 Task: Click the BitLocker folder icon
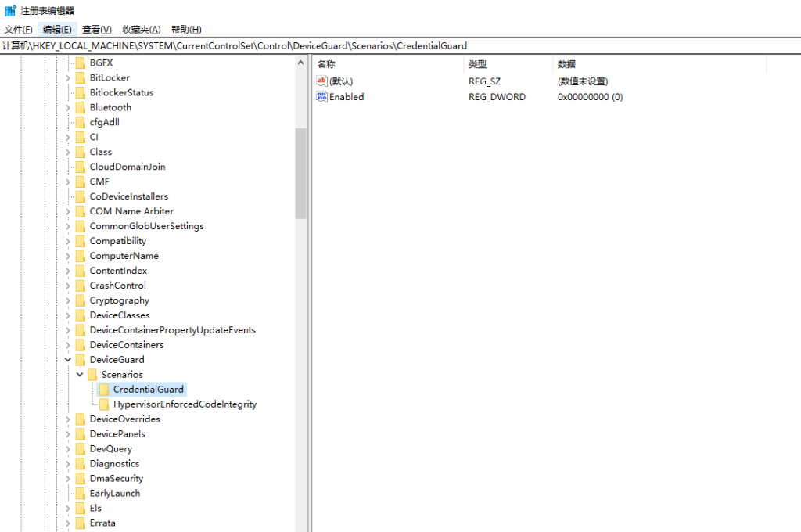point(80,77)
